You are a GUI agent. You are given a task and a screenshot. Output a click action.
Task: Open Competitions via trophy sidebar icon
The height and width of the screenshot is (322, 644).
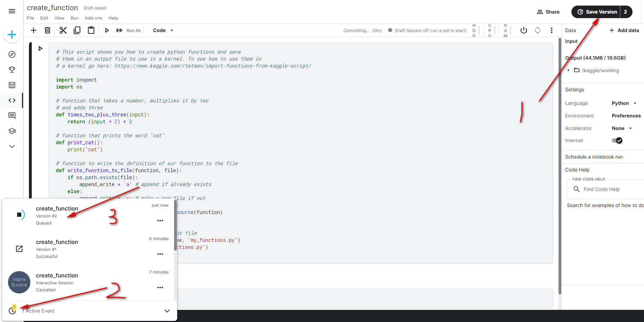[12, 69]
